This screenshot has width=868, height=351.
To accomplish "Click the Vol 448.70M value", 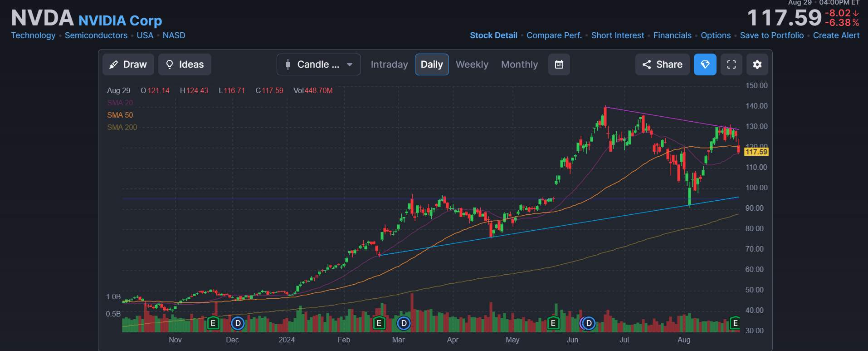I will tap(313, 90).
